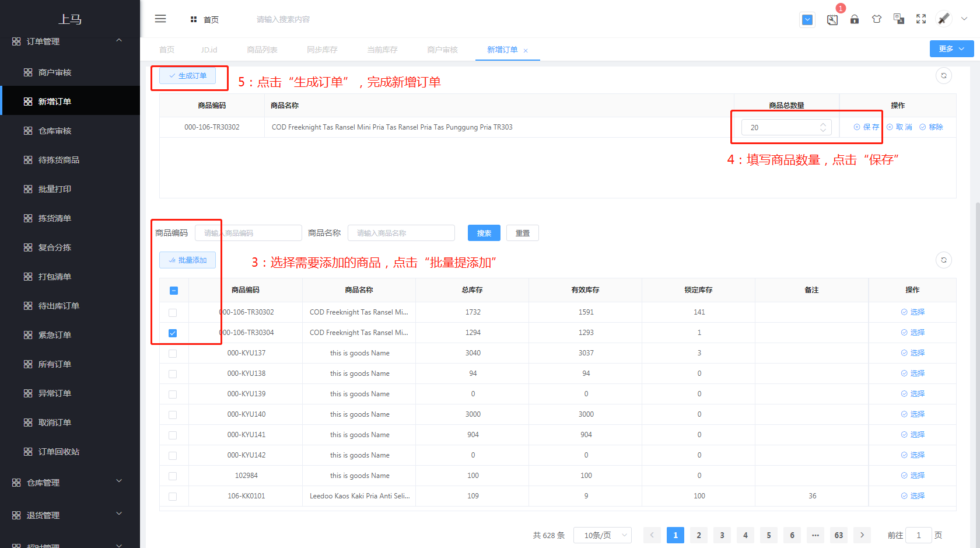Click grid icon beside 仓库审核 sidebar item

[28, 131]
